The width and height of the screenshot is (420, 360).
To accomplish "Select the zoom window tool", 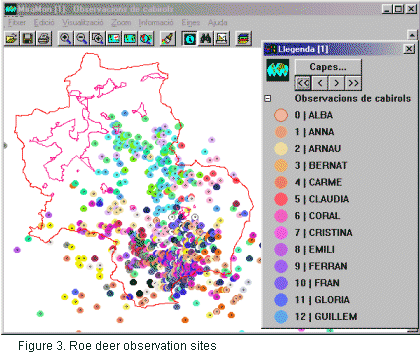I will (97, 39).
